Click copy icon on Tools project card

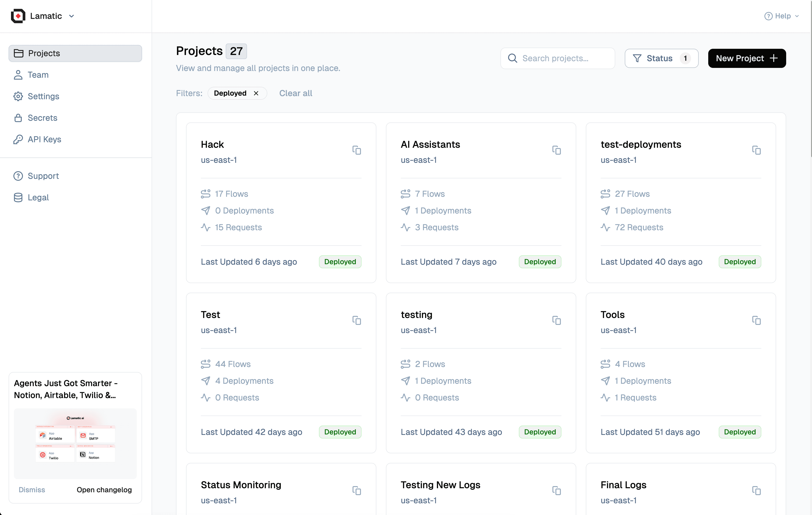(756, 320)
